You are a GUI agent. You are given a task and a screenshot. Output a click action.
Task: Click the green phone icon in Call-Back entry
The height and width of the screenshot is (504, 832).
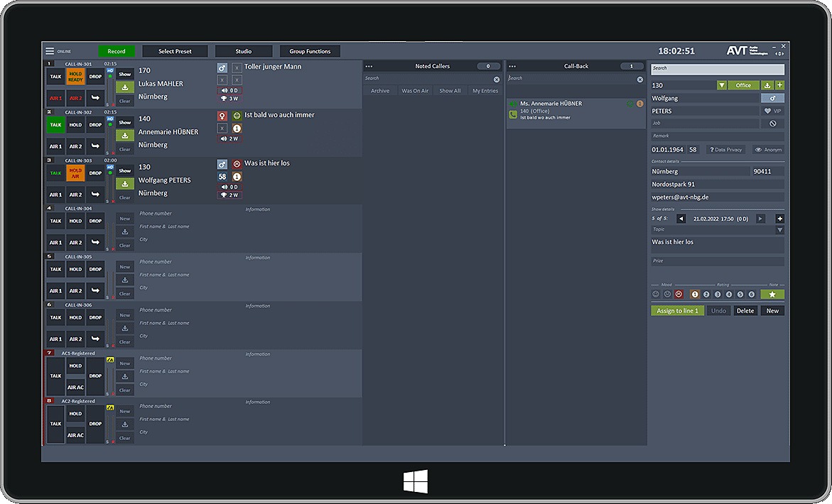point(513,114)
